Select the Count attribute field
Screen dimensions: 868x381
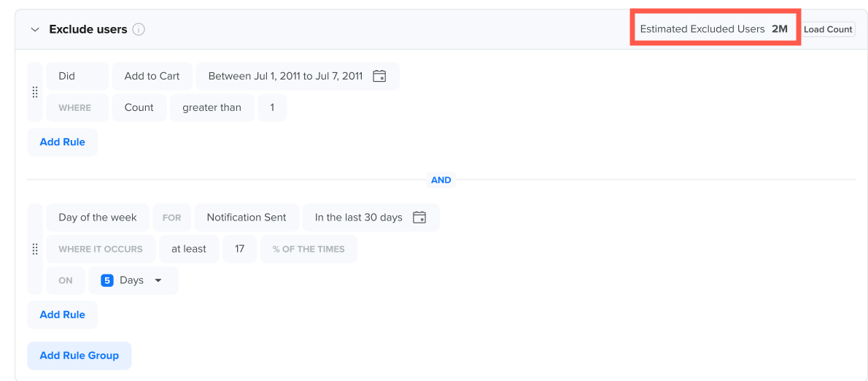[139, 107]
